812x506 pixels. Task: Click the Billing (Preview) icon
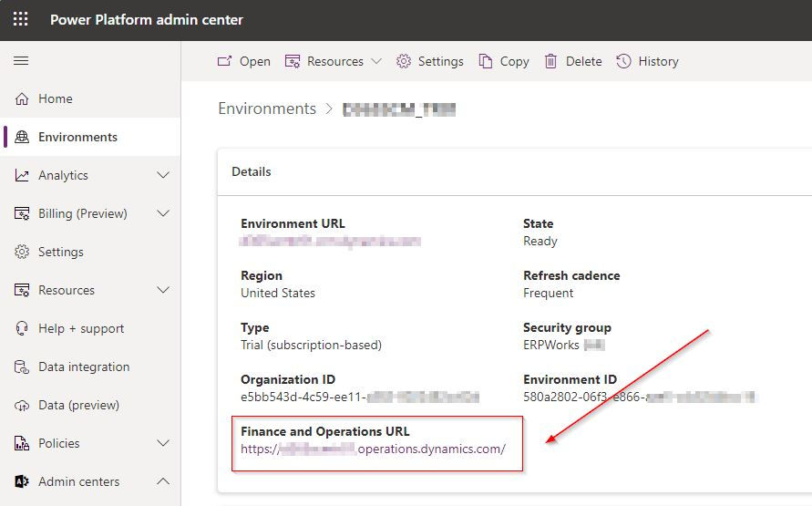[22, 213]
